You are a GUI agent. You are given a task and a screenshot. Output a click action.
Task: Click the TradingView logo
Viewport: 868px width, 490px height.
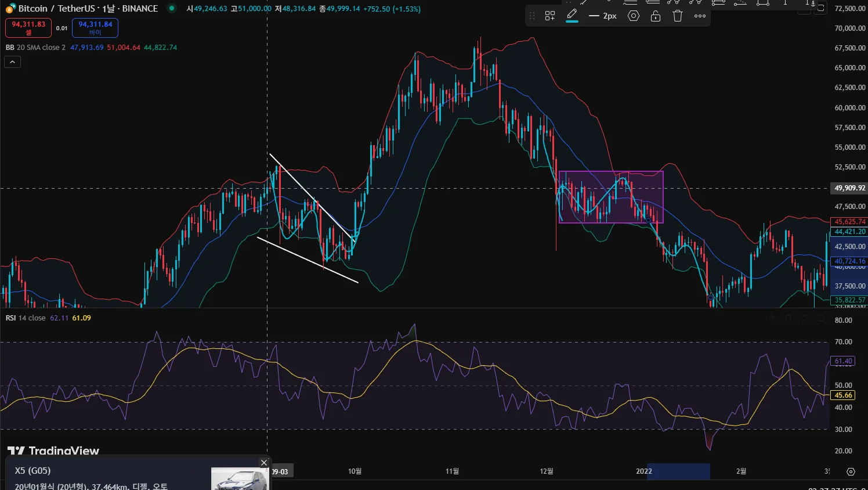[53, 451]
